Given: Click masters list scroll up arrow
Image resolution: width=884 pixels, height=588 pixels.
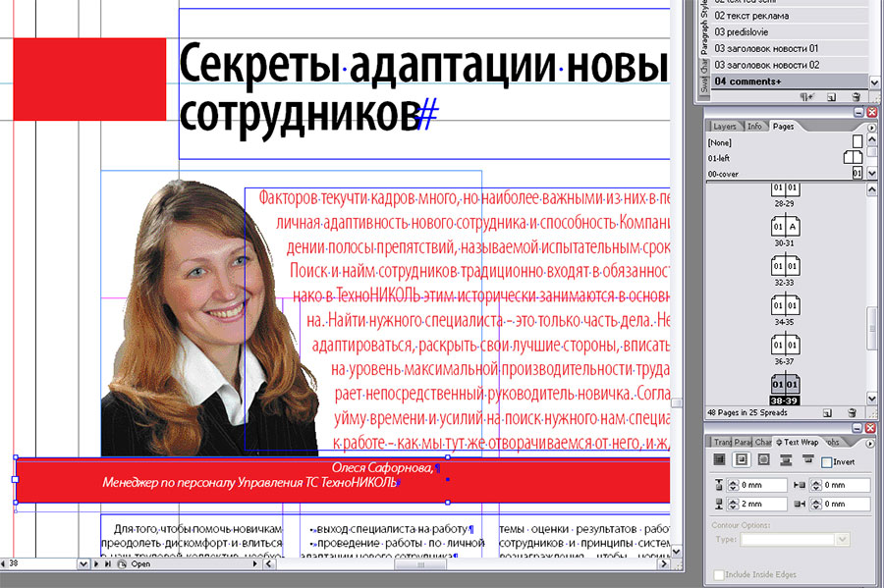Looking at the screenshot, I should [871, 138].
